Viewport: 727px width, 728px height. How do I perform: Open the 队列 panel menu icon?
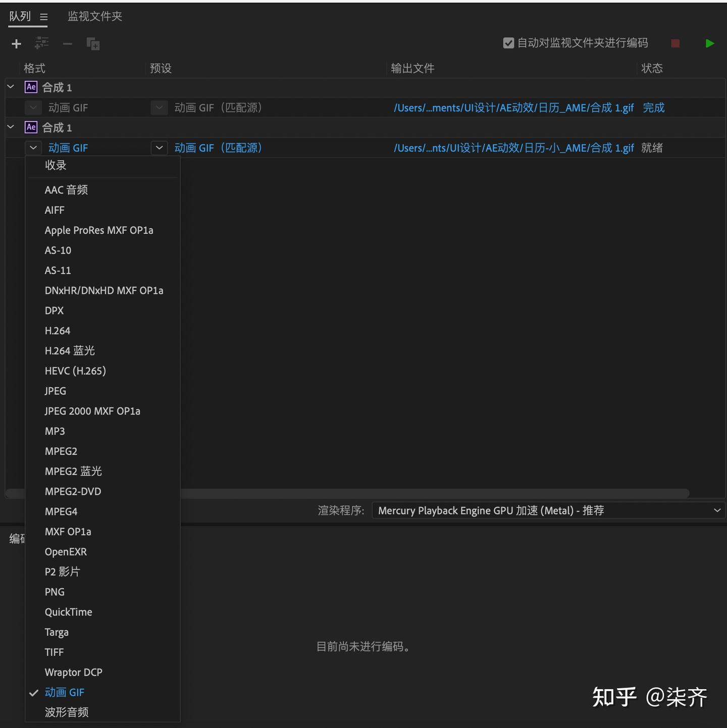[44, 17]
